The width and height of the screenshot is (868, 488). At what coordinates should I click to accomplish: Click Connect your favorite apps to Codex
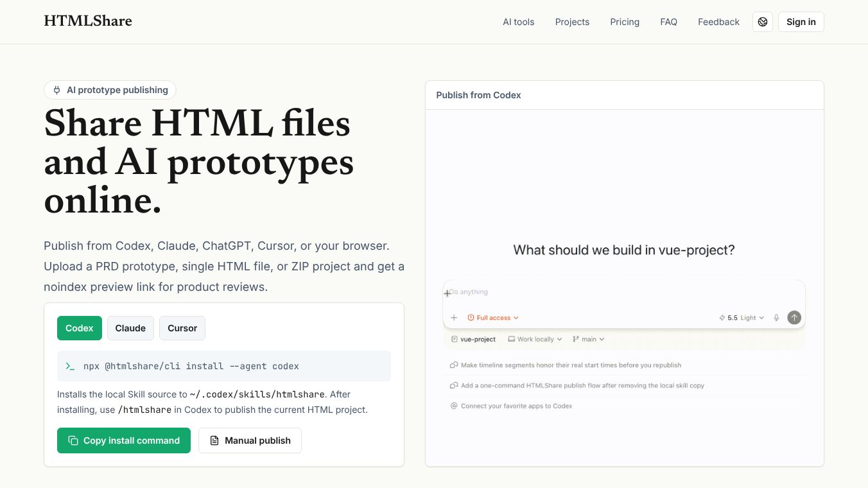(x=511, y=406)
